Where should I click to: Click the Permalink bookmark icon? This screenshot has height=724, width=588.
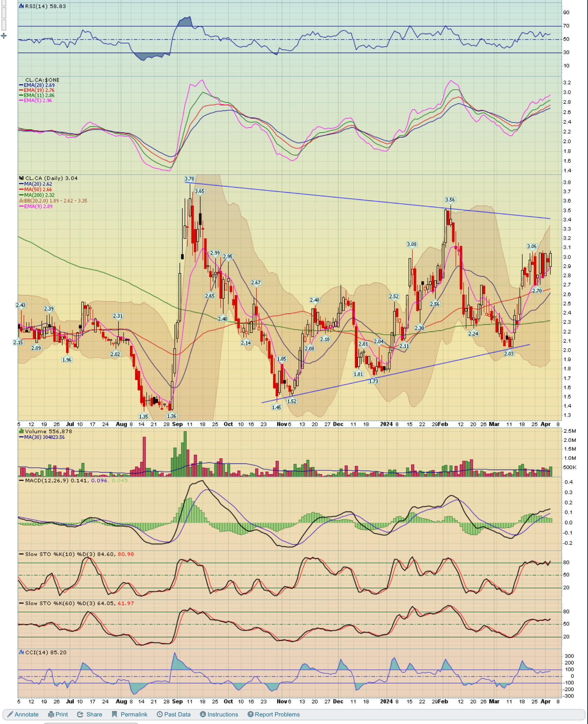[x=115, y=714]
